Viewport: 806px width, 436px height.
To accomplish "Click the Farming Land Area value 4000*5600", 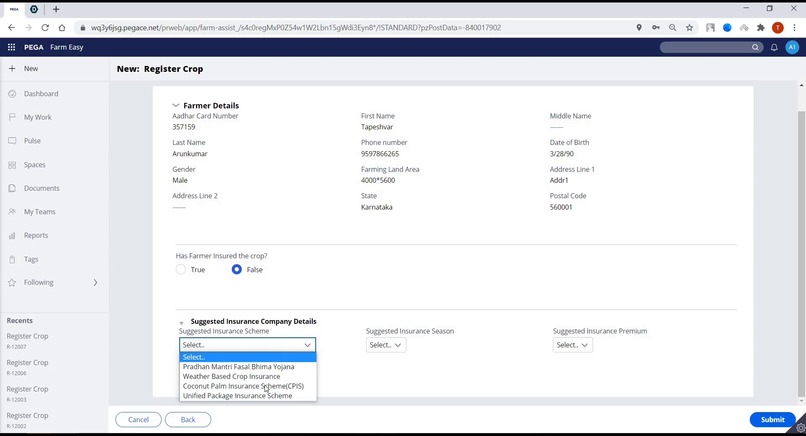I will point(378,180).
